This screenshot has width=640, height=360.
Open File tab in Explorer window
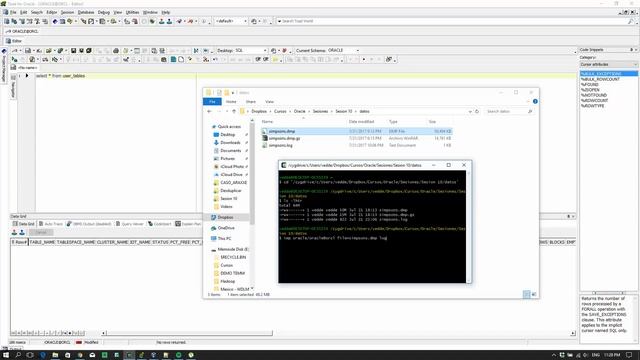212,102
